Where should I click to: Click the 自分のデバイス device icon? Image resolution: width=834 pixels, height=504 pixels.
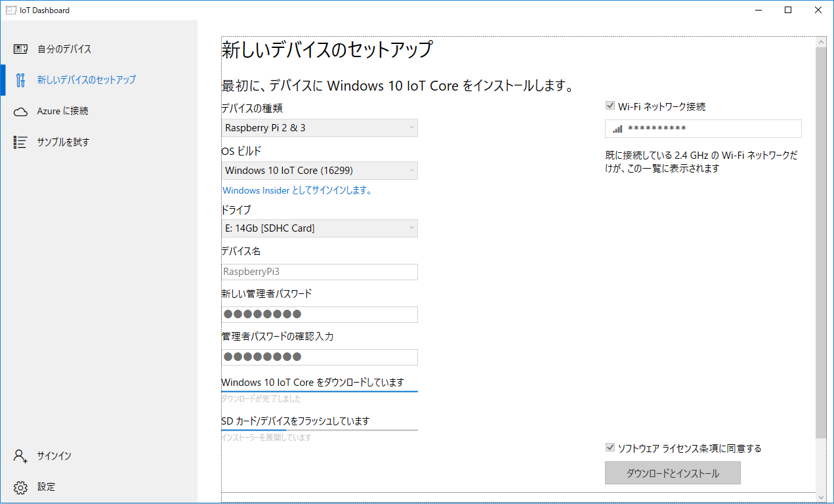[20, 49]
